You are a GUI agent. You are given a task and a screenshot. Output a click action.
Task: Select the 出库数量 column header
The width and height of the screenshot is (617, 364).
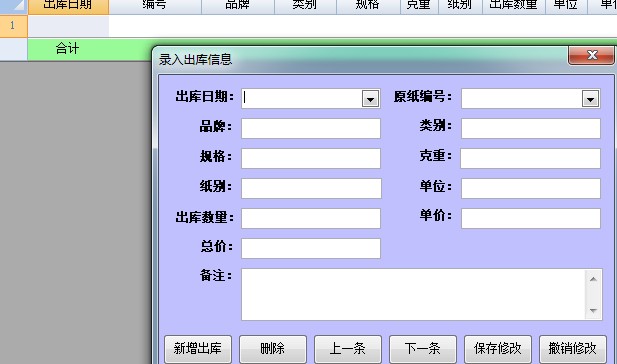click(x=514, y=7)
